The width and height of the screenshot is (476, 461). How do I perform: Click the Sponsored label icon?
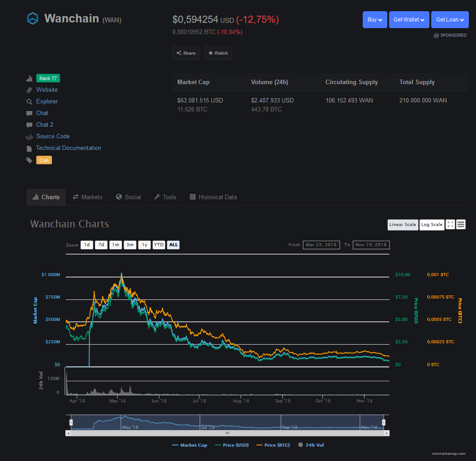coord(436,35)
